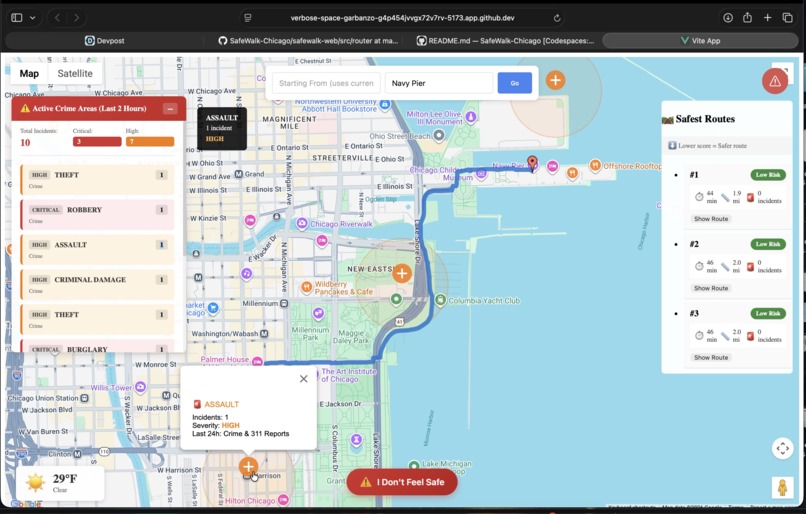Click the Safari share icon

point(747,17)
